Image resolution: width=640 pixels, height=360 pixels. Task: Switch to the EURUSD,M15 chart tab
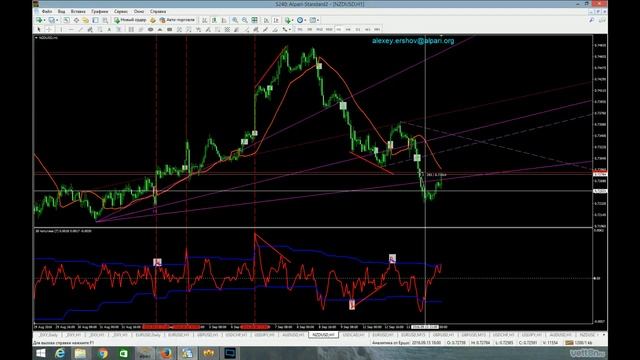click(413, 335)
